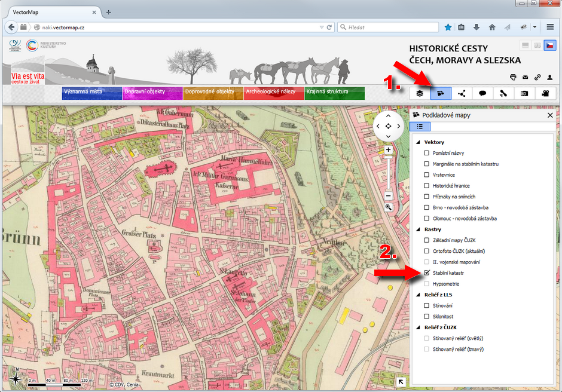Open the photo camera tool

point(524,94)
